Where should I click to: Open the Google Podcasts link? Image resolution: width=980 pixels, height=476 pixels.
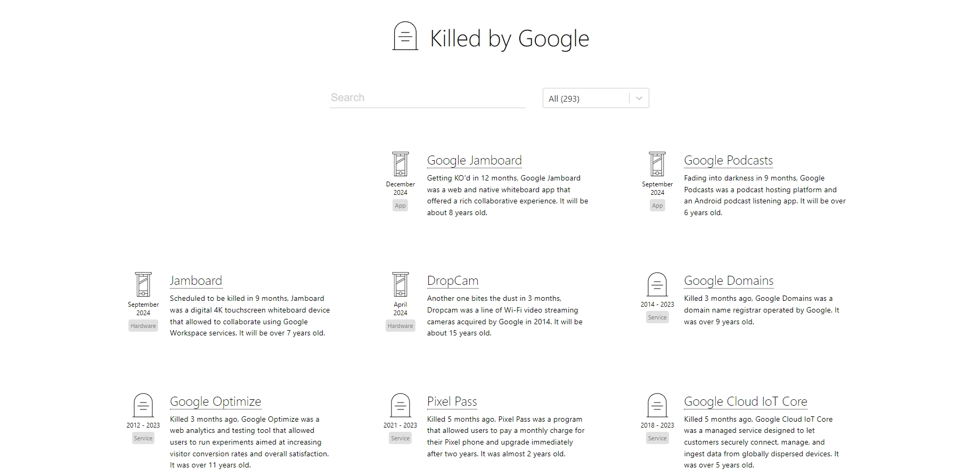coord(728,161)
